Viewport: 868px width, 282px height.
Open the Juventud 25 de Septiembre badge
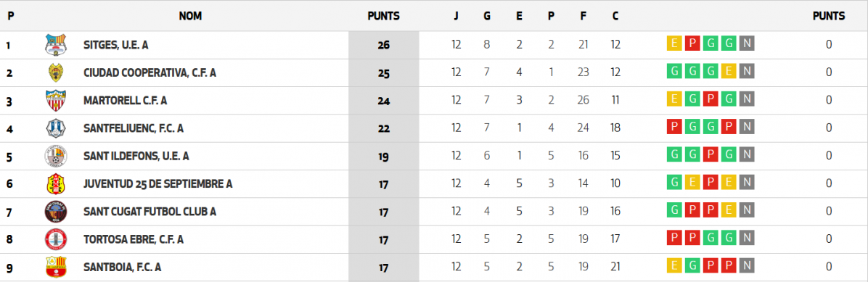(x=55, y=184)
